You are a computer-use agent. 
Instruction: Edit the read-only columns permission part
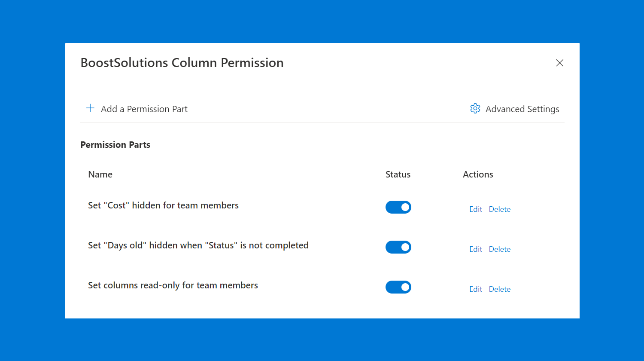[476, 289]
